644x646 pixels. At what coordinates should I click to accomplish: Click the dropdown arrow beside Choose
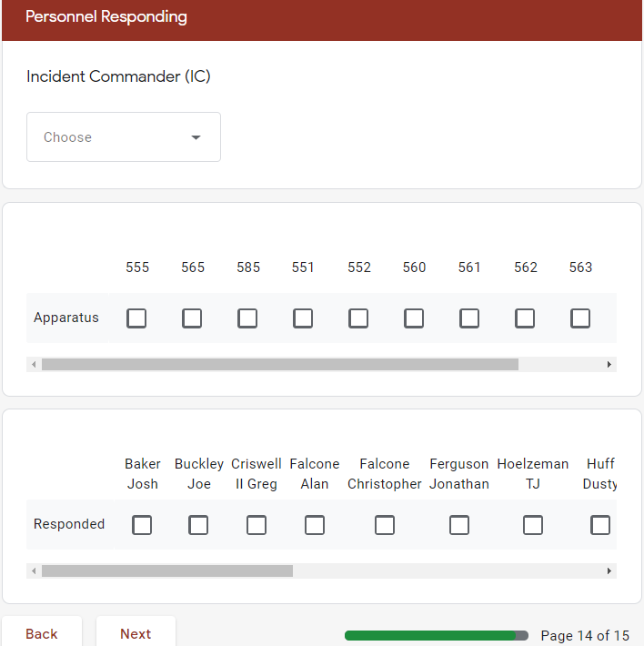coord(196,137)
